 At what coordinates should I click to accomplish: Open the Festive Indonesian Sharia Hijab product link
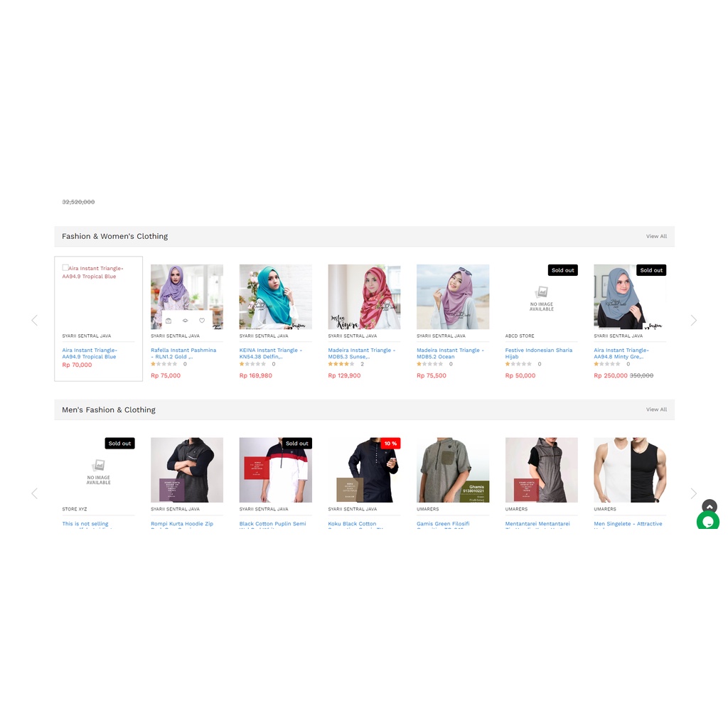tap(539, 353)
